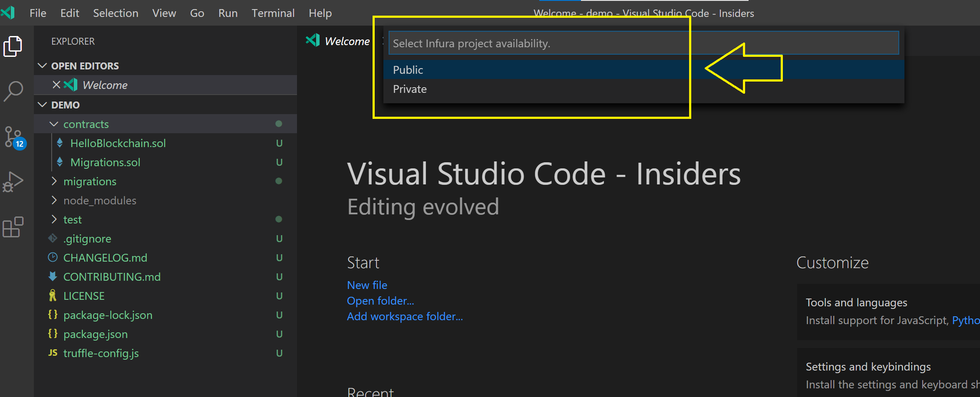Expand the migrations folder
The image size is (980, 397).
[x=54, y=181]
